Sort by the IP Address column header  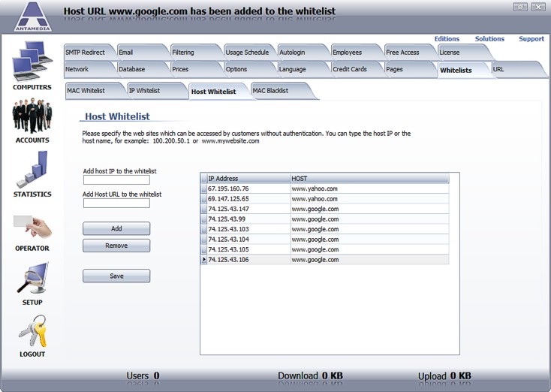[248, 179]
